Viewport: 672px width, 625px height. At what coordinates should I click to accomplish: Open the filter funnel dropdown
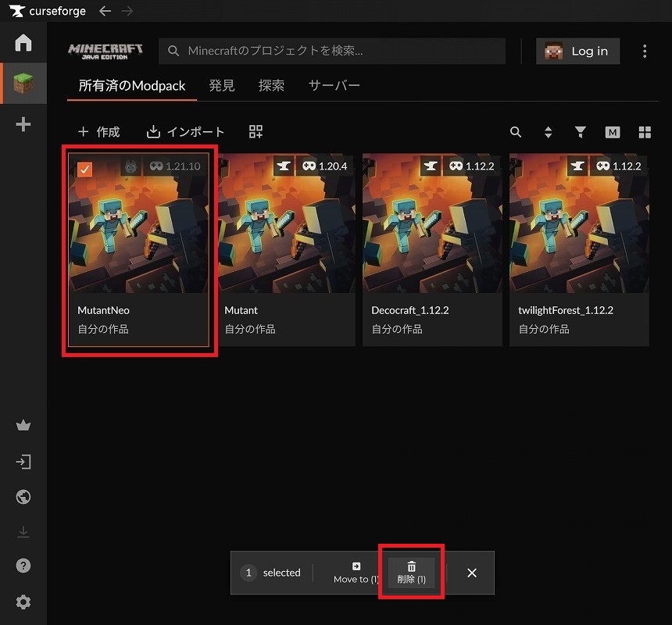click(581, 132)
